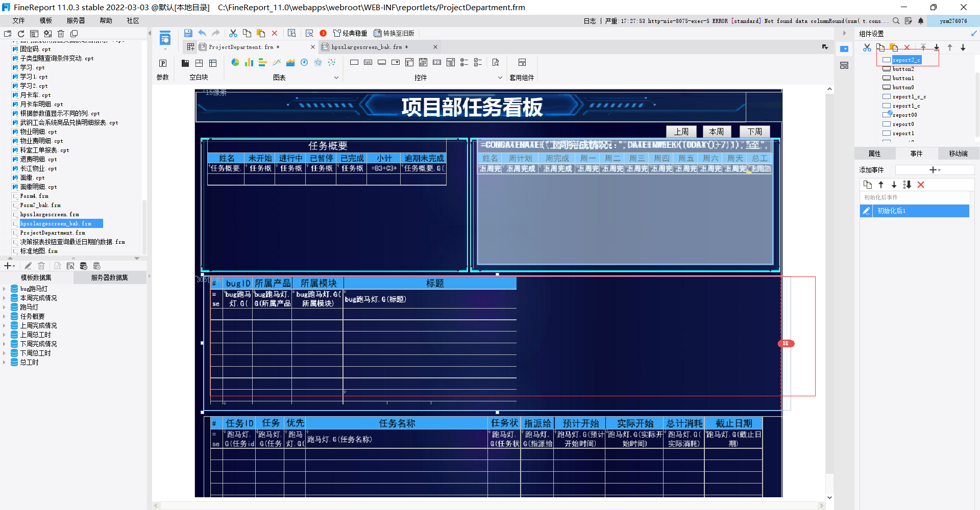980x510 pixels.
Task: Add a date picker calendar widget
Action: (x=423, y=62)
